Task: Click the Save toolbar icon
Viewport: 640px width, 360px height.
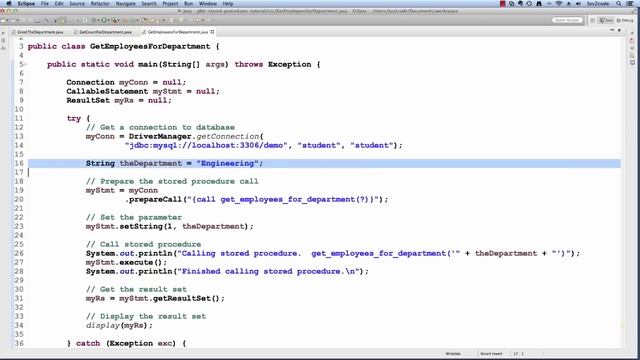Action: click(13, 20)
